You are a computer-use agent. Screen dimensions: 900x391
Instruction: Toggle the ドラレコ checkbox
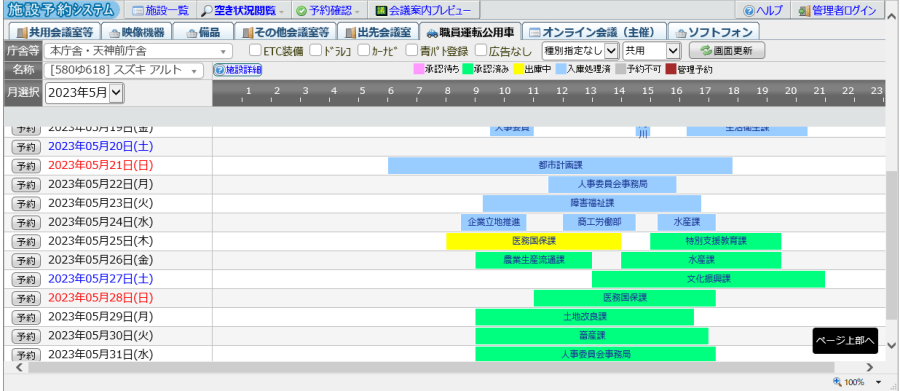pos(315,51)
